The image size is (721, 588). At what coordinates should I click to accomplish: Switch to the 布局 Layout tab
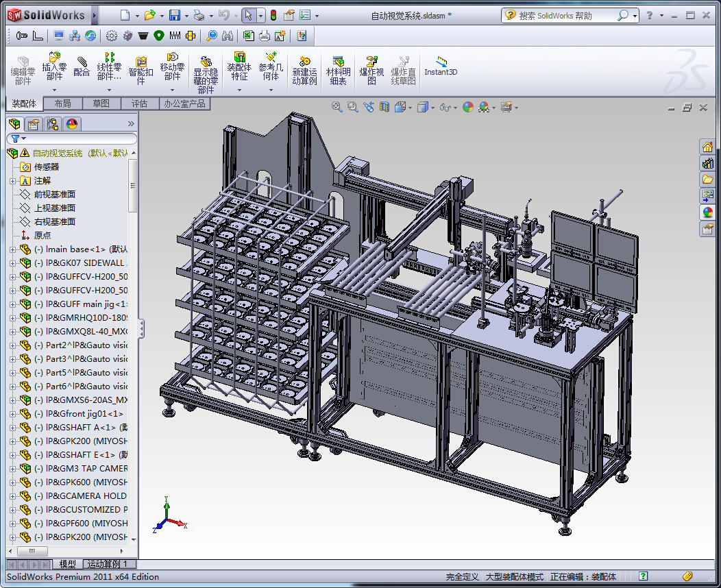[62, 104]
